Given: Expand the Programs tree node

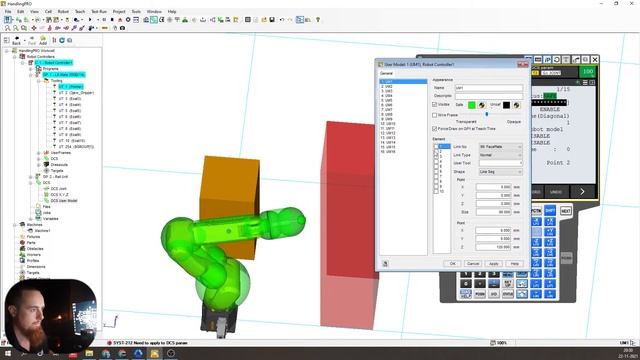Looking at the screenshot, I should tap(31, 69).
